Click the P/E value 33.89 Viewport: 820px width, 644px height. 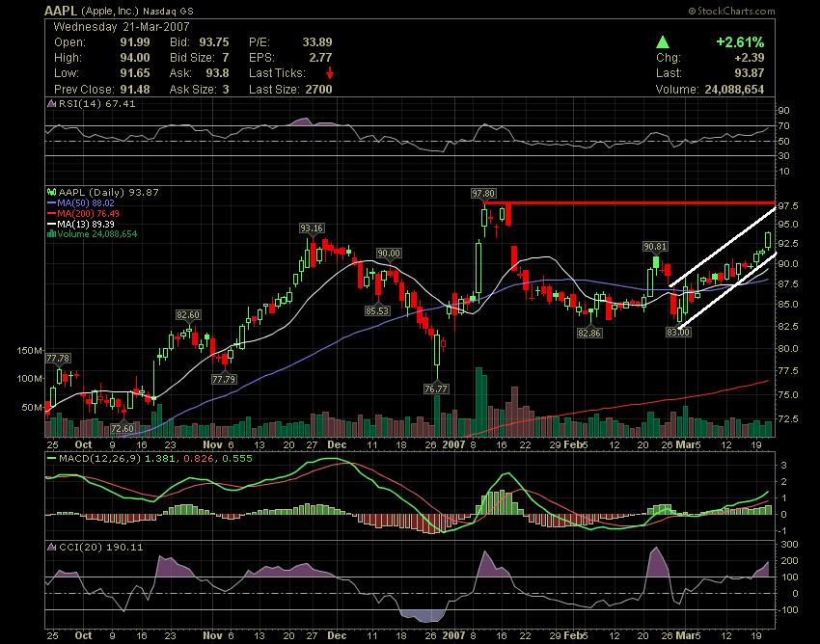pos(317,42)
